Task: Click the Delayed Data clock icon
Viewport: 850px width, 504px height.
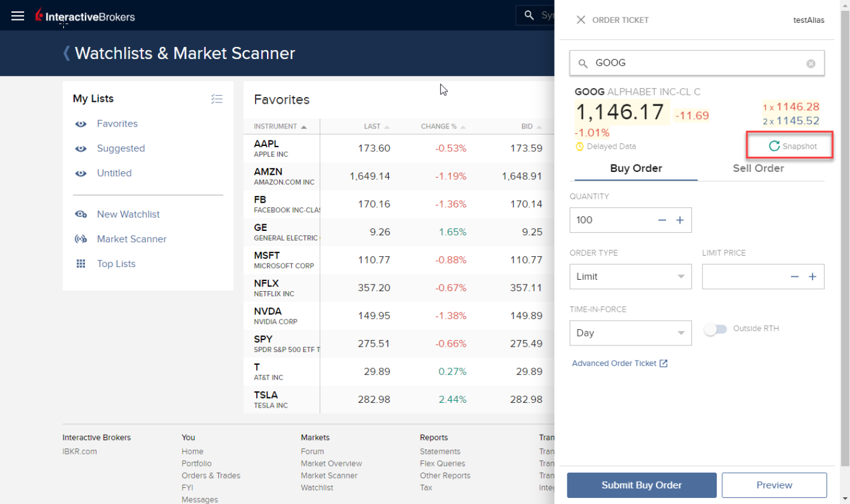Action: click(580, 146)
